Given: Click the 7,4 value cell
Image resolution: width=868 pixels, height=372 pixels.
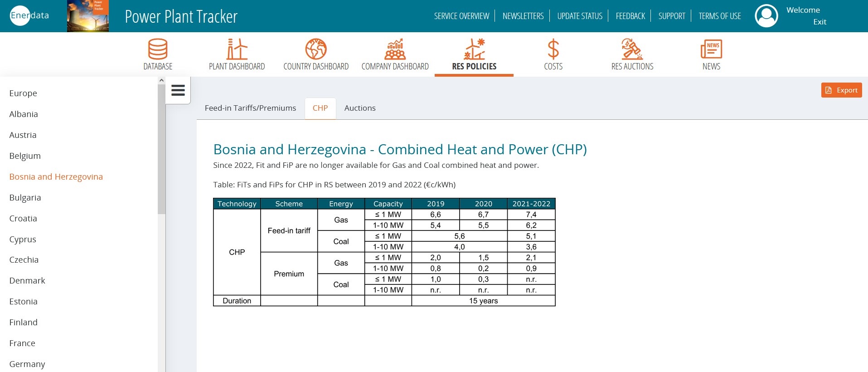Looking at the screenshot, I should pyautogui.click(x=531, y=215).
